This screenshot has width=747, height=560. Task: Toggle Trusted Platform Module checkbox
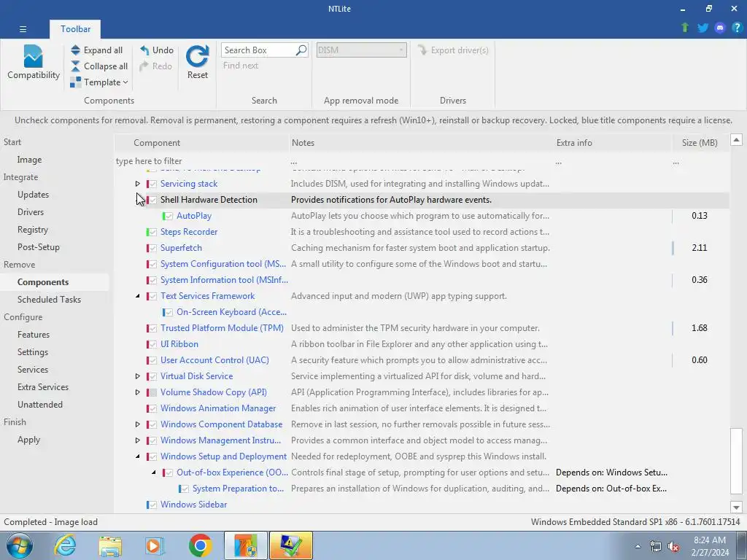point(152,328)
